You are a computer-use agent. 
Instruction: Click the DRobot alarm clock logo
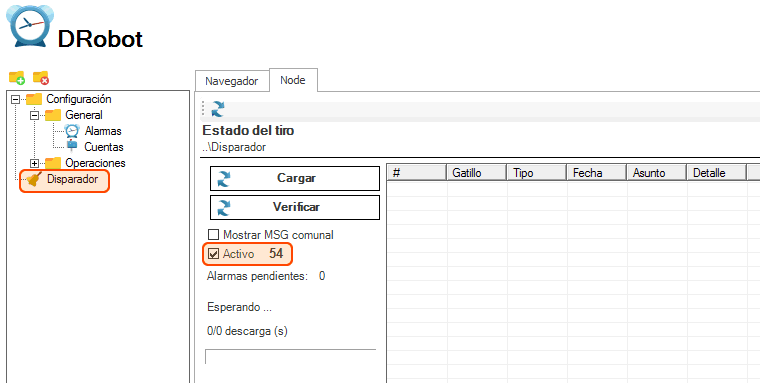pos(29,24)
